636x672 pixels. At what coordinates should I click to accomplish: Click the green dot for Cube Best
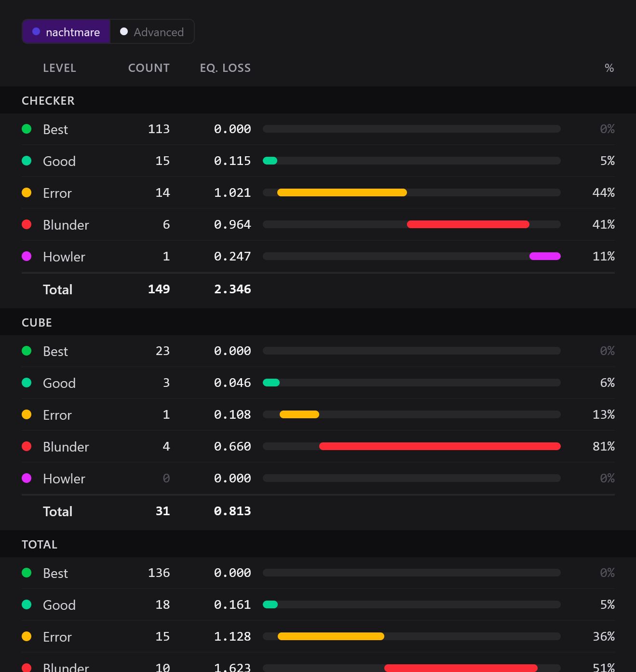coord(27,351)
